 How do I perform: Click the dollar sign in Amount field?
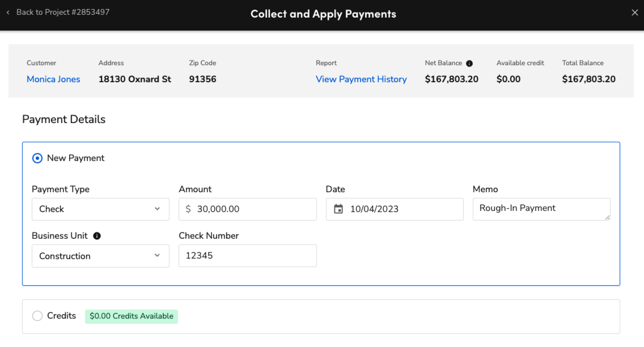188,209
